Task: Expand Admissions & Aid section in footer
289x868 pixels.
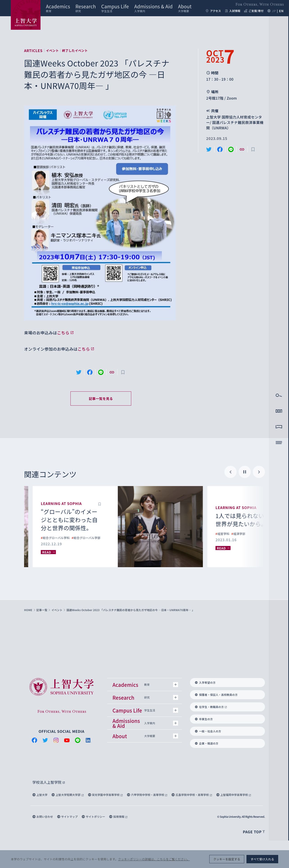Action: pos(175,723)
